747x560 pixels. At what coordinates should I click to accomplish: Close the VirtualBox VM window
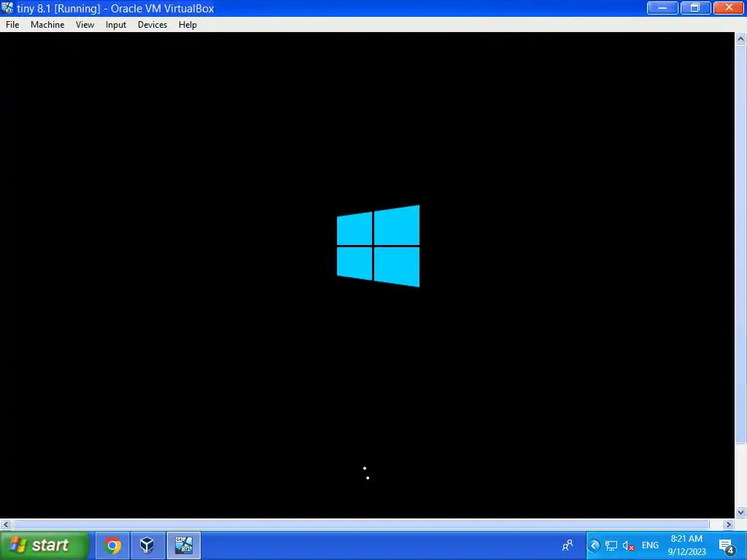tap(729, 8)
